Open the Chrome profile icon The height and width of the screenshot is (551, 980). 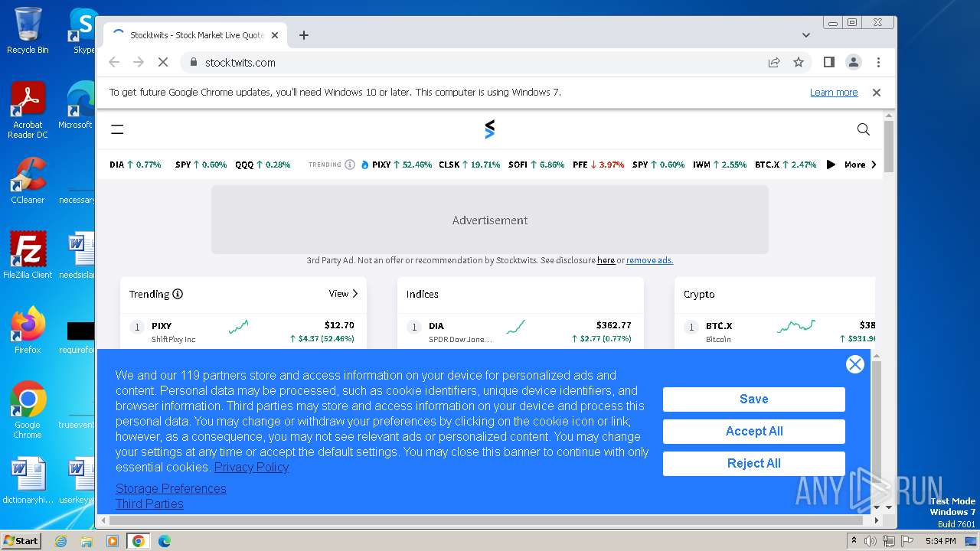tap(854, 63)
